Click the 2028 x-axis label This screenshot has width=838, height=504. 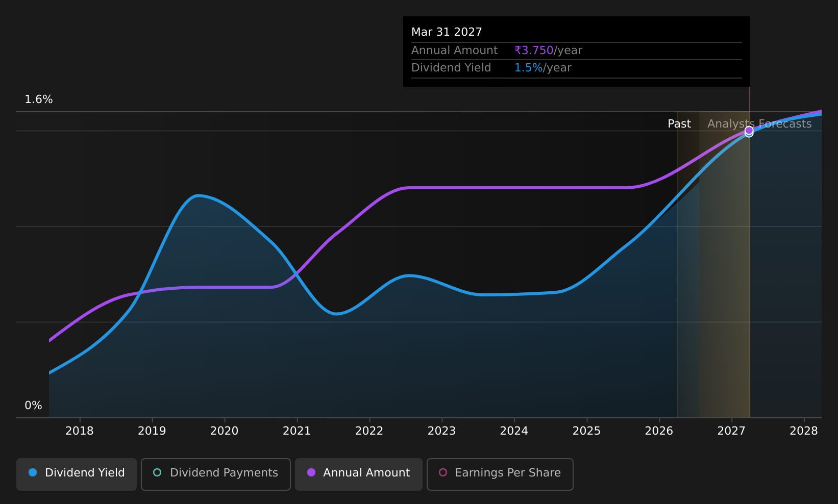point(804,431)
